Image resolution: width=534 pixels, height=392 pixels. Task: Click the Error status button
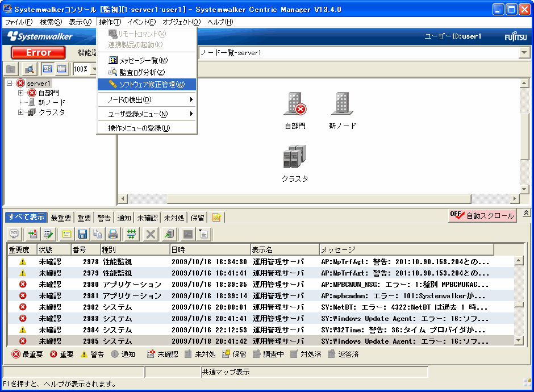pos(37,52)
